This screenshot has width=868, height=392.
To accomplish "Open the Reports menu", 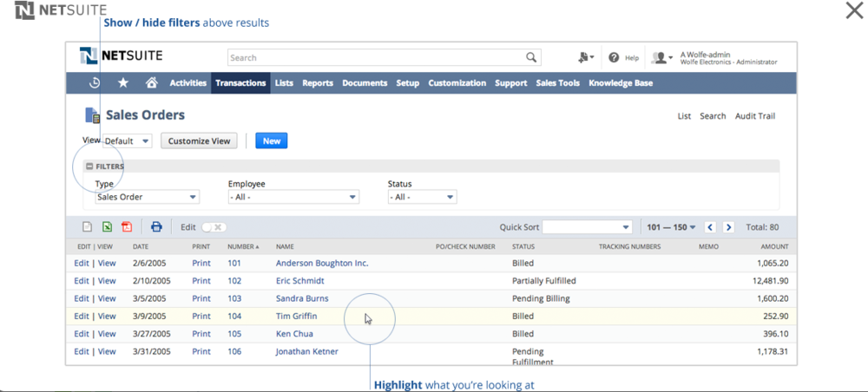I will tap(318, 83).
